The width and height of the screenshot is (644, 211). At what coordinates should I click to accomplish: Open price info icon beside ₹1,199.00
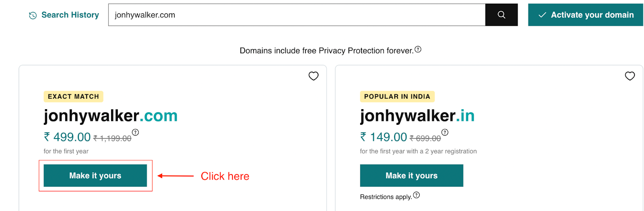(136, 132)
